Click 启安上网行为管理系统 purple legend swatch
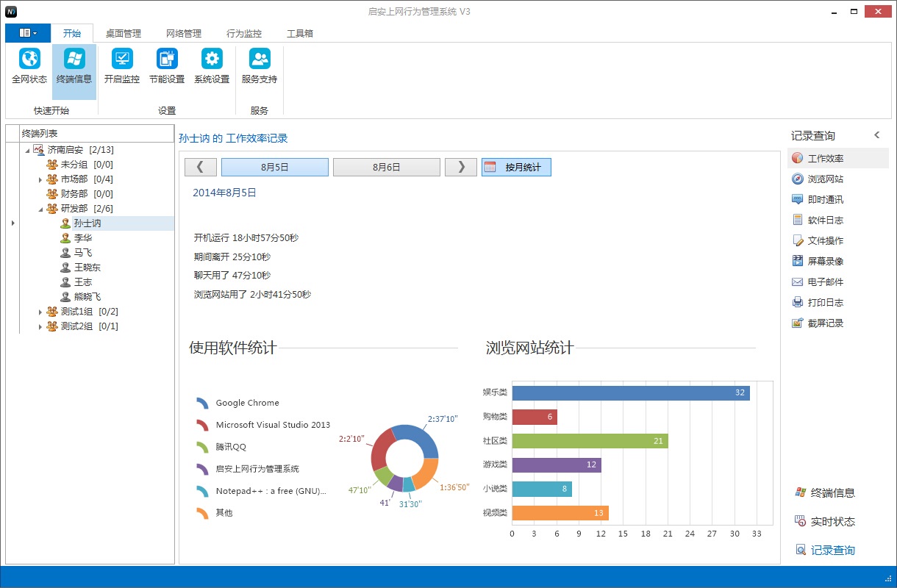The height and width of the screenshot is (588, 897). (x=202, y=469)
